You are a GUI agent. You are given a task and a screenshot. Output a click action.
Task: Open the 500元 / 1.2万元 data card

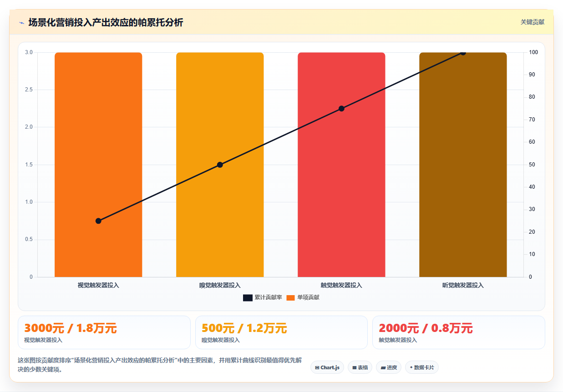pos(281,332)
